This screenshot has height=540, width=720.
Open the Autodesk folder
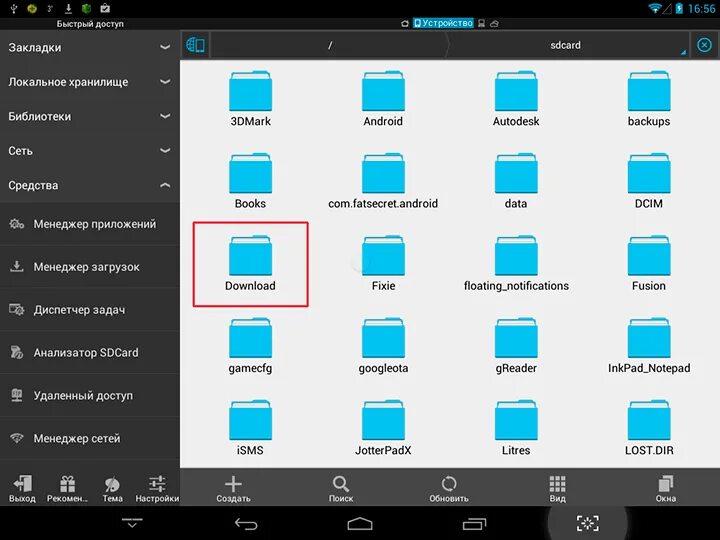(x=516, y=99)
